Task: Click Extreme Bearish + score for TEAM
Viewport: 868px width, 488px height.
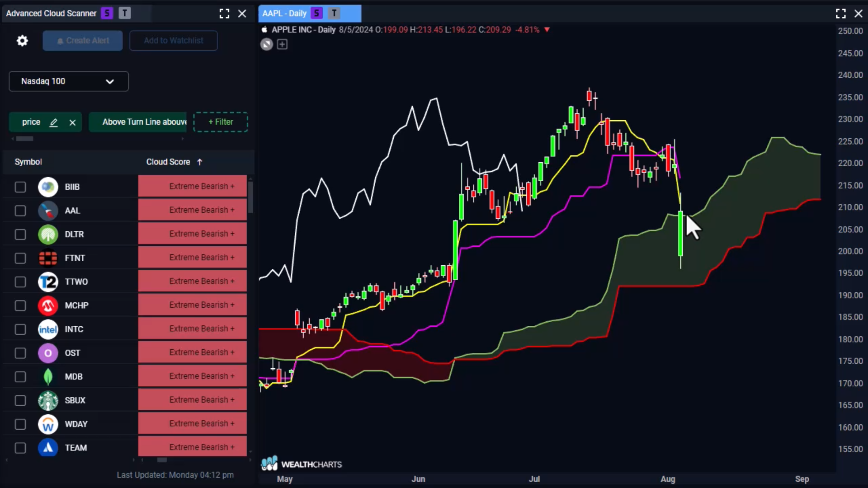Action: [193, 447]
